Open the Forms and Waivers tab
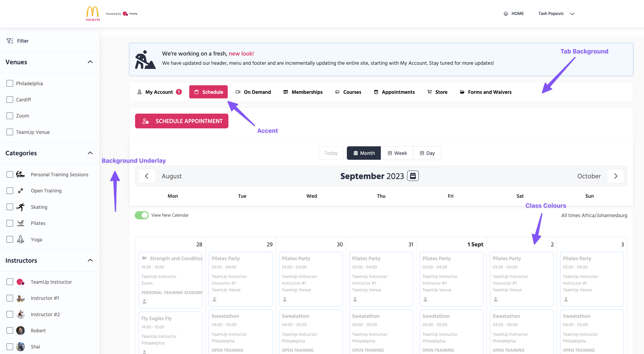 coord(485,92)
